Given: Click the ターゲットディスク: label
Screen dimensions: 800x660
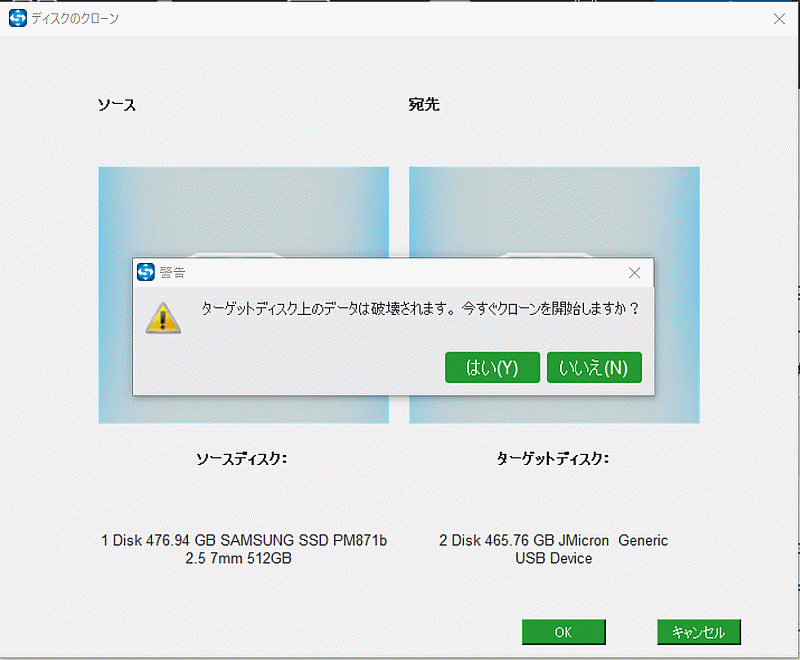Looking at the screenshot, I should click(x=553, y=459).
